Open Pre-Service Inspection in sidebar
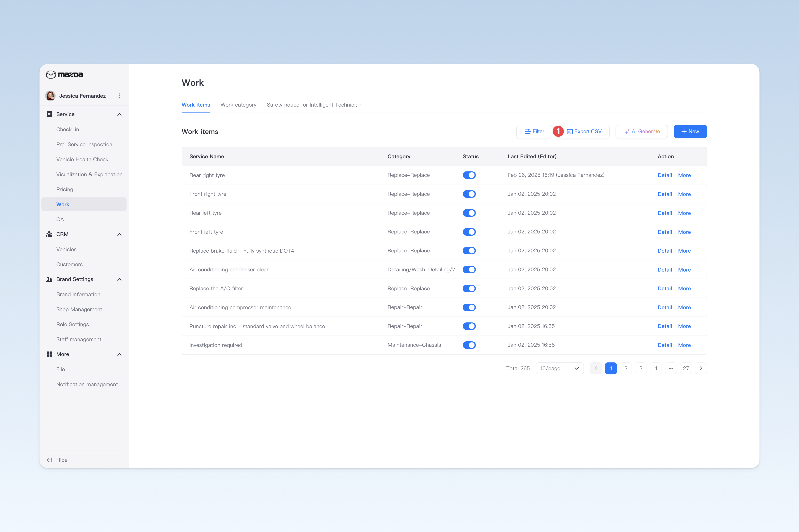The height and width of the screenshot is (532, 799). click(x=84, y=144)
